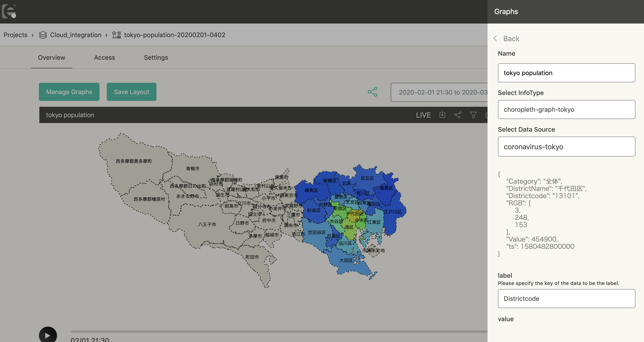The image size is (644, 342).
Task: Click the tokyo-population dataset icon
Action: pyautogui.click(x=116, y=35)
